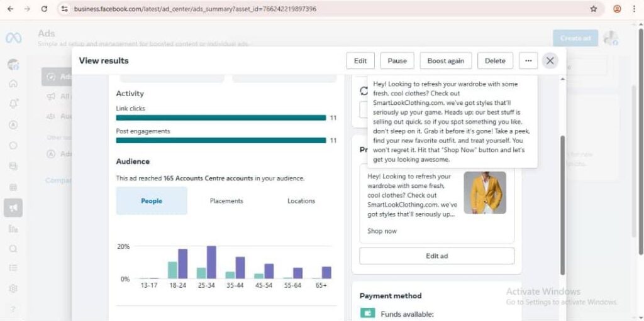Screen dimensions: 644x321
Task: Click the 'Audience' section heading
Action: [x=133, y=161]
